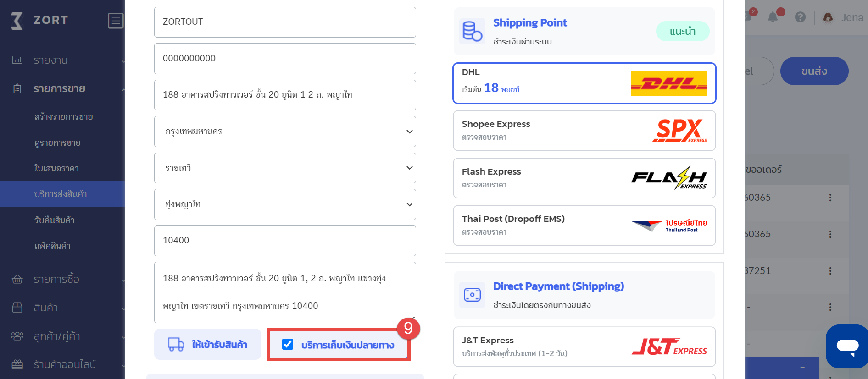Open ดูรายการขาย menu item
Image resolution: width=868 pixels, height=379 pixels.
click(x=57, y=143)
